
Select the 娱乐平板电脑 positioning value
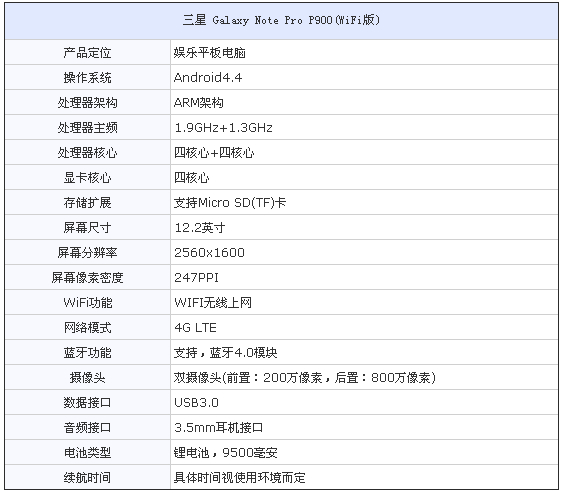click(210, 53)
